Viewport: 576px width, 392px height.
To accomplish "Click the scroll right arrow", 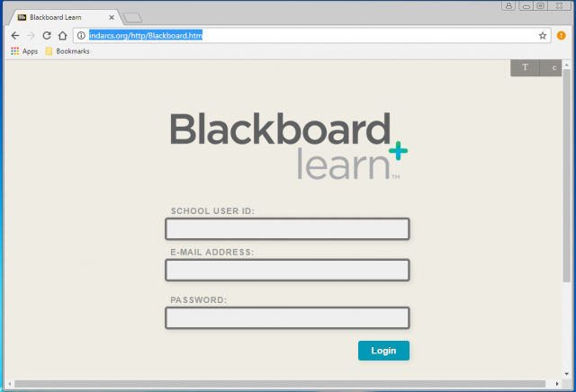I will point(557,384).
